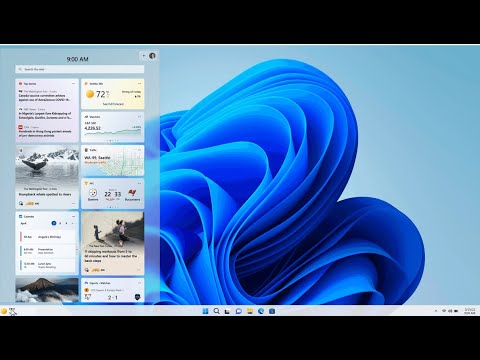Click See full forecast link

point(113,104)
